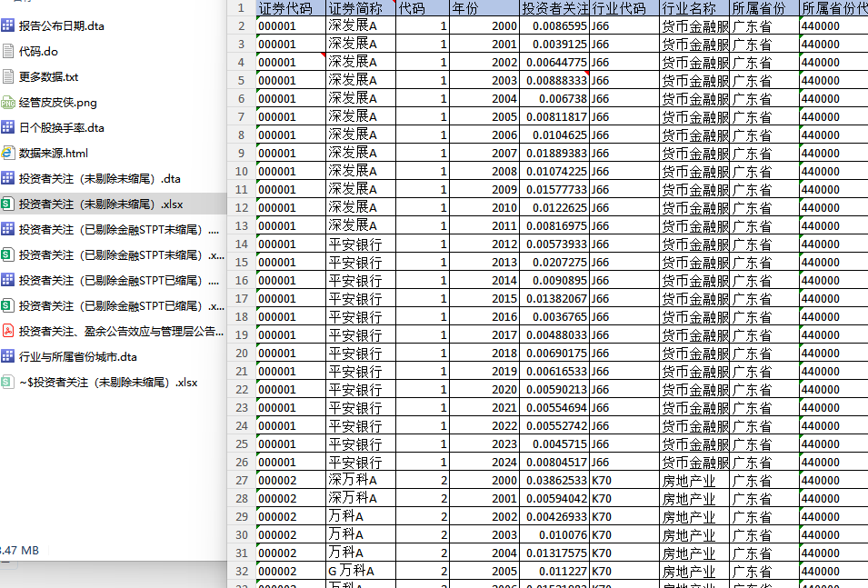Select row number 14 in the spreadsheet
The width and height of the screenshot is (868, 588).
(x=241, y=244)
